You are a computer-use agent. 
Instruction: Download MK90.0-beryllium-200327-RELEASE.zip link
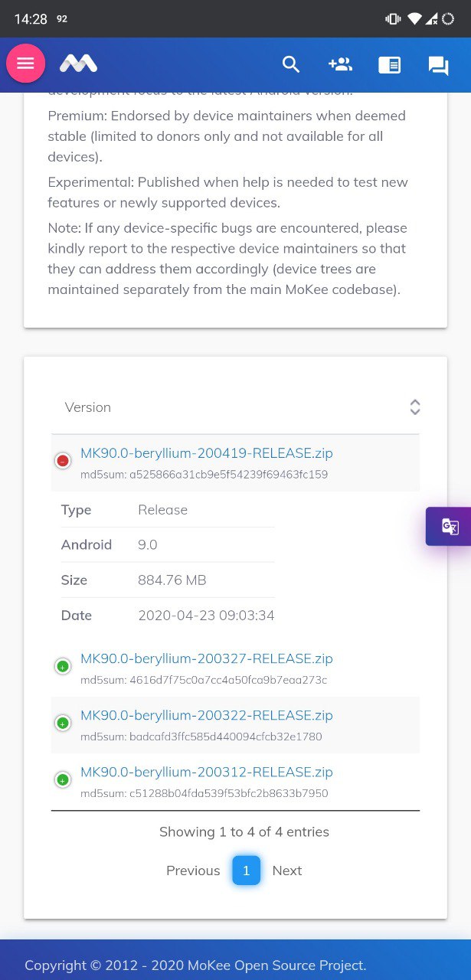click(207, 658)
